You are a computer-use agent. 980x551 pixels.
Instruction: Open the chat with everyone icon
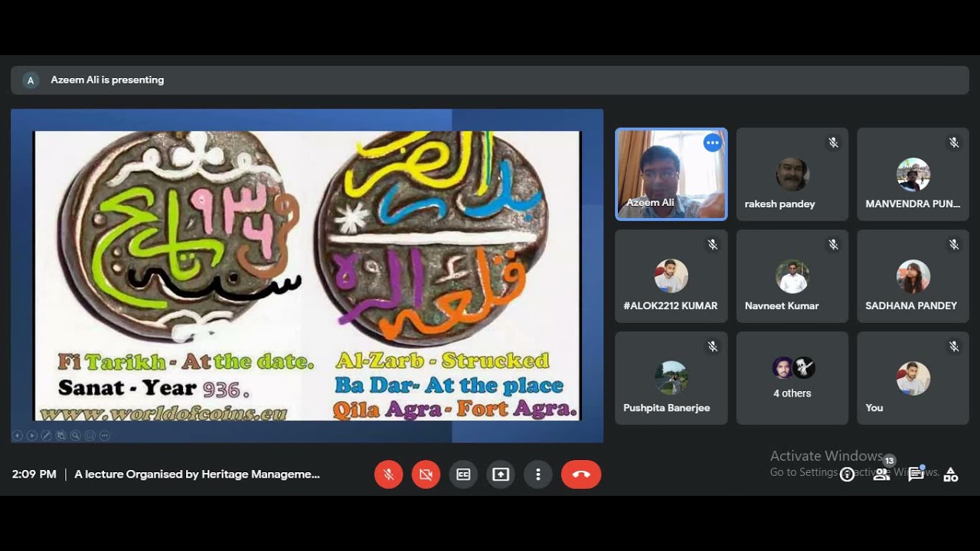[x=916, y=474]
